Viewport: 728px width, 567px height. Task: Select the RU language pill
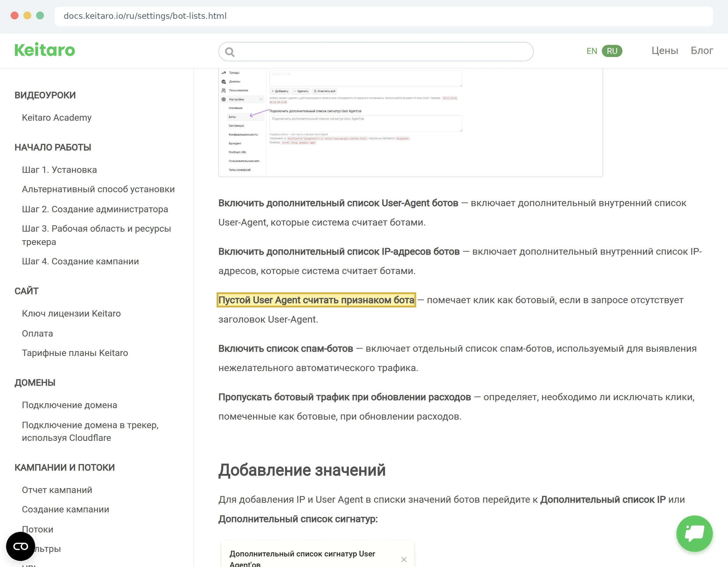click(x=612, y=51)
